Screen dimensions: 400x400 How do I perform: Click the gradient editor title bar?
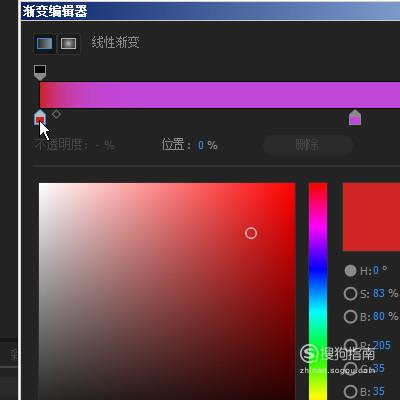pyautogui.click(x=210, y=11)
